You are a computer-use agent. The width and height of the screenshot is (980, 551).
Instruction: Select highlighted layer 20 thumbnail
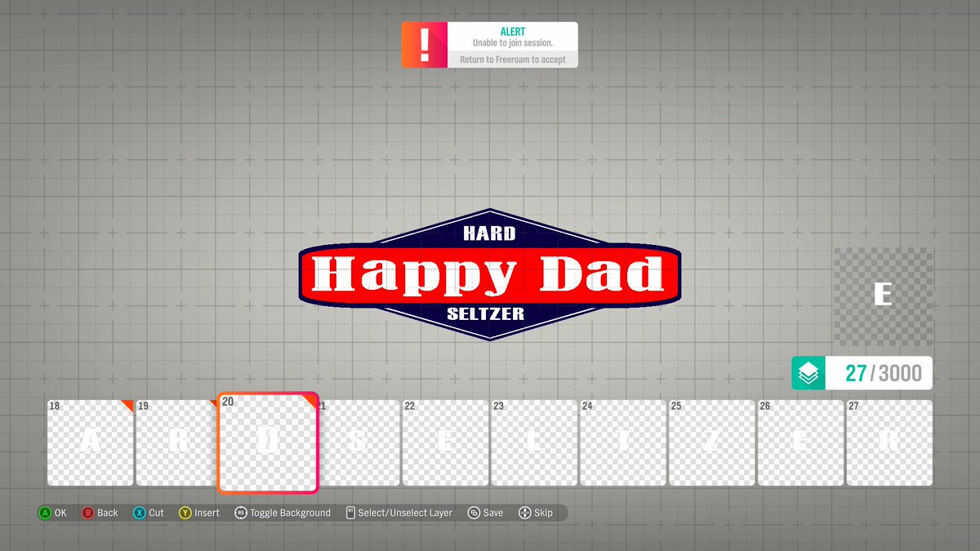click(268, 443)
